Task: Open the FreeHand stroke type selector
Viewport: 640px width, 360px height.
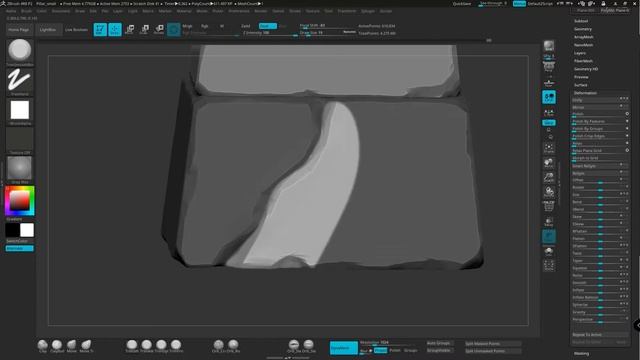Action: (x=20, y=81)
